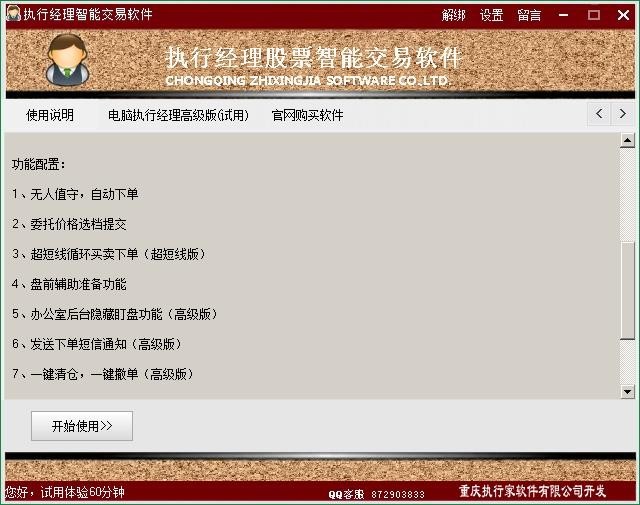This screenshot has height=505, width=640.
Task: Click the app icon in the title bar
Action: [x=13, y=13]
